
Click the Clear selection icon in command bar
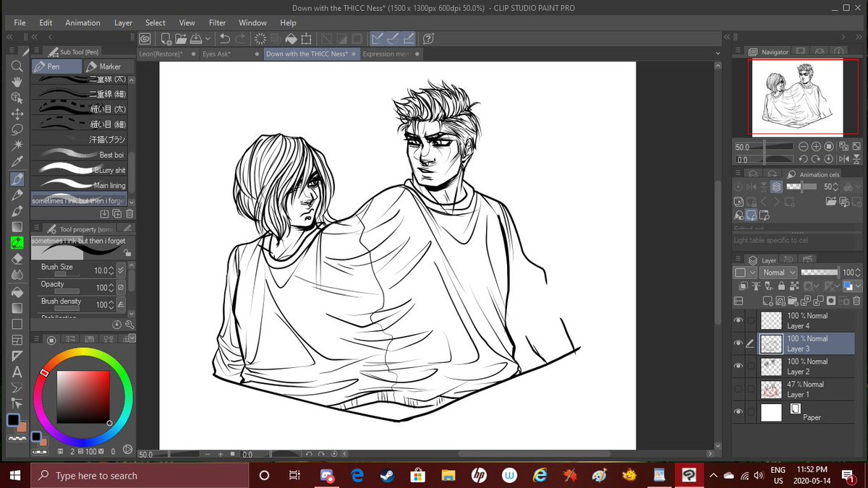tap(261, 38)
